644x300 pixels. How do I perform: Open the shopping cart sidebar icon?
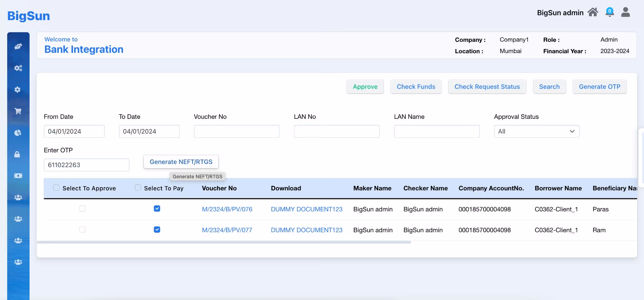(18, 111)
